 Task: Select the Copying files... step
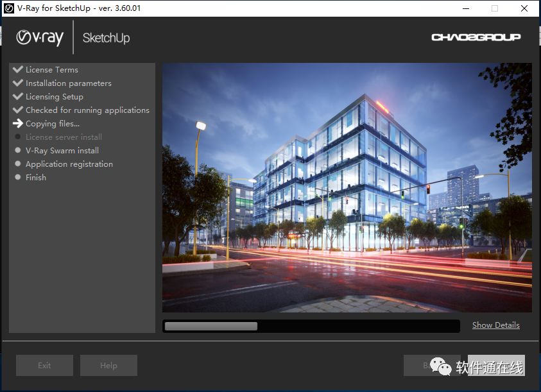coord(53,124)
